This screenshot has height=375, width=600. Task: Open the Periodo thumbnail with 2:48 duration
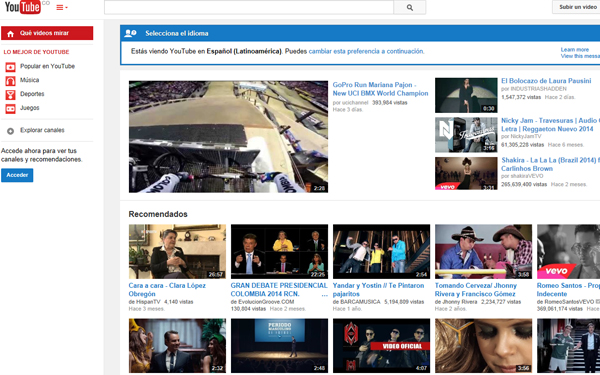pos(279,346)
